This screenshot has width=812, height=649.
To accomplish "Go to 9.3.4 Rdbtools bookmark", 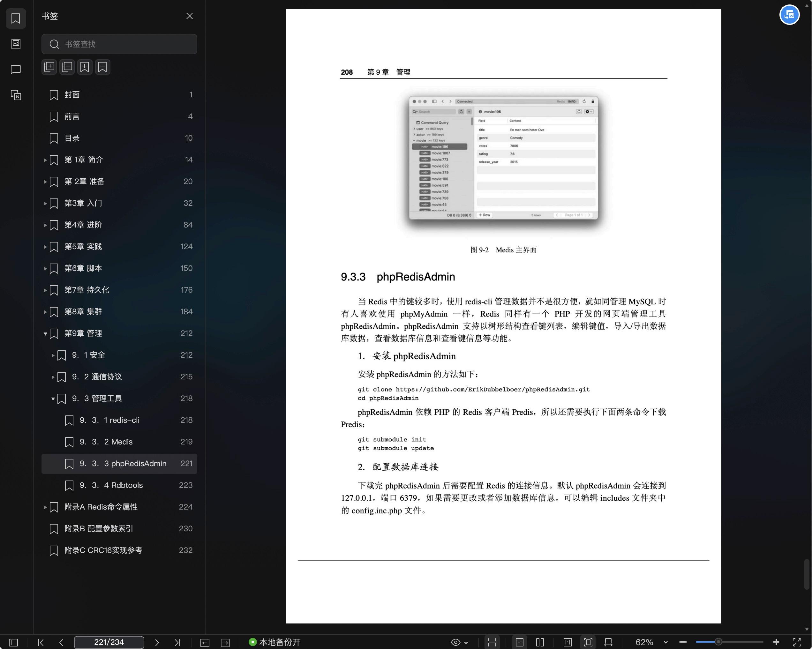I will point(119,485).
